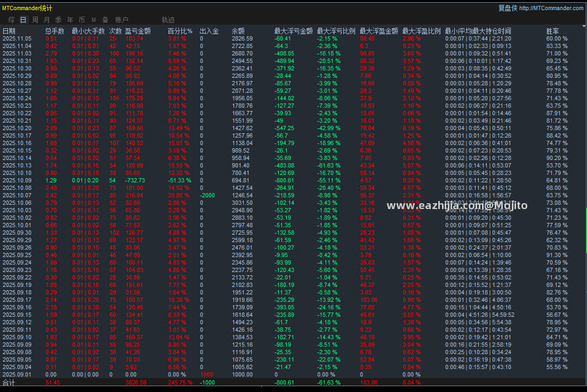
Task: Click the -61.63 % cell in 2025.10.13 row
Action: pyautogui.click(x=329, y=165)
